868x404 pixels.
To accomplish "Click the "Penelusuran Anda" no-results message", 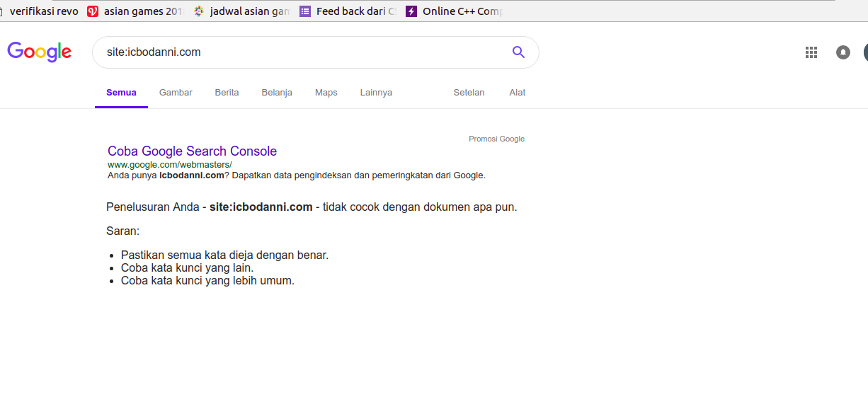I will pyautogui.click(x=312, y=207).
